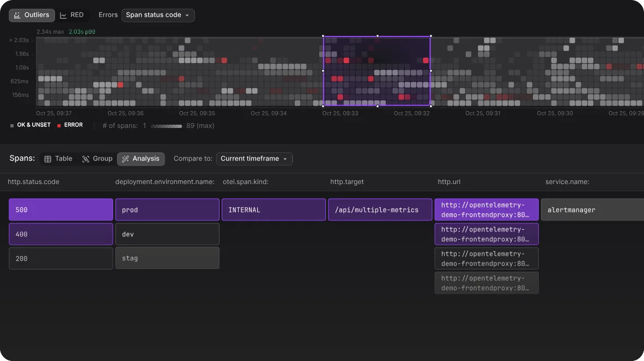The height and width of the screenshot is (361, 644).
Task: Select the /api/multiple-metrics target value
Action: pyautogui.click(x=380, y=210)
